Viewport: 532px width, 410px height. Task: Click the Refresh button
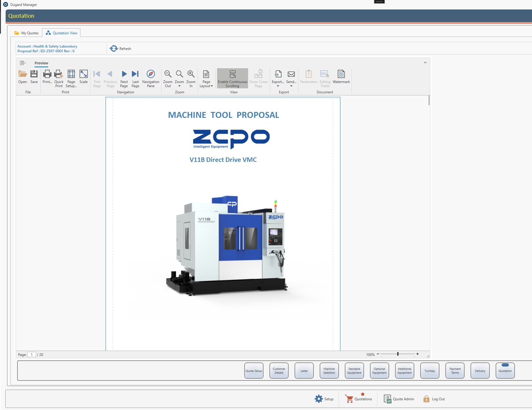click(120, 48)
